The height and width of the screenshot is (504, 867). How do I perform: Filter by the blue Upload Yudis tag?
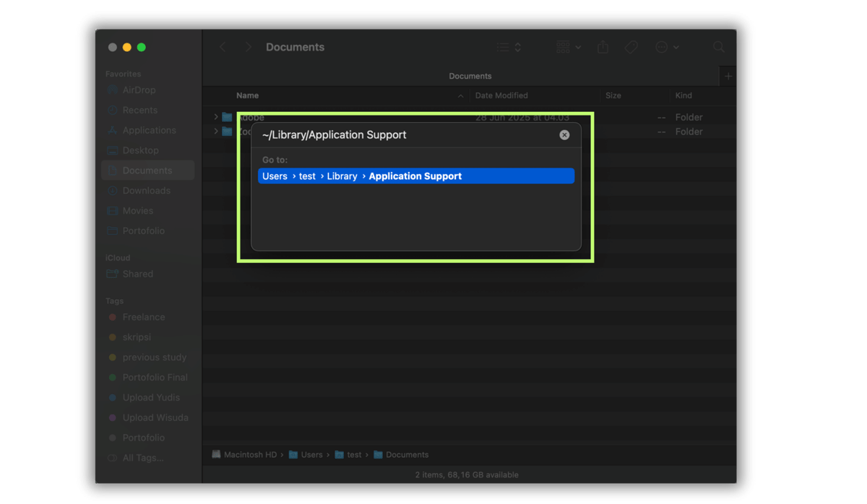tap(148, 398)
